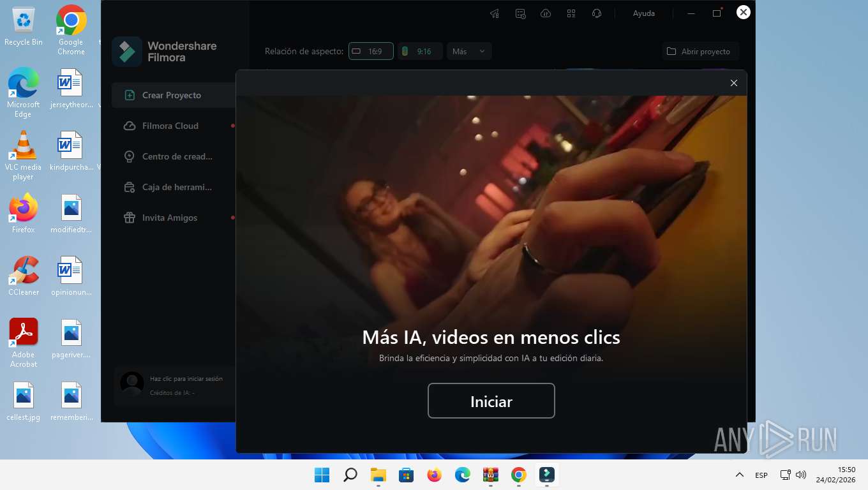Screen dimensions: 868x490
Task: Open Microsoft Edge desktop shortcut
Action: click(x=24, y=93)
